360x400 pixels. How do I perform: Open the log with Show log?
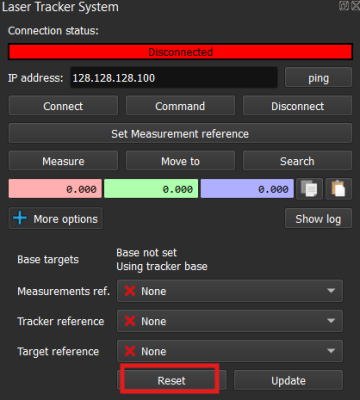click(318, 219)
